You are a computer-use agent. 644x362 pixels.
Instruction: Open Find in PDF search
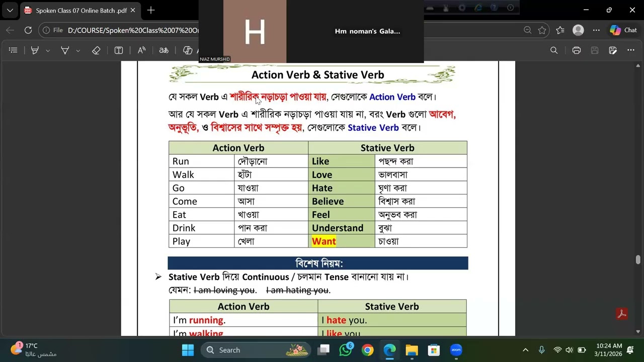point(554,50)
